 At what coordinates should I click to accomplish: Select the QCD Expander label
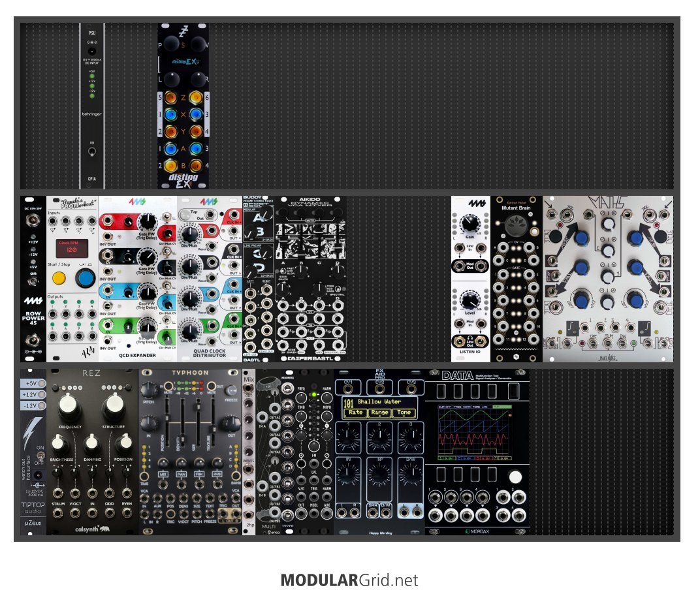[x=138, y=355]
